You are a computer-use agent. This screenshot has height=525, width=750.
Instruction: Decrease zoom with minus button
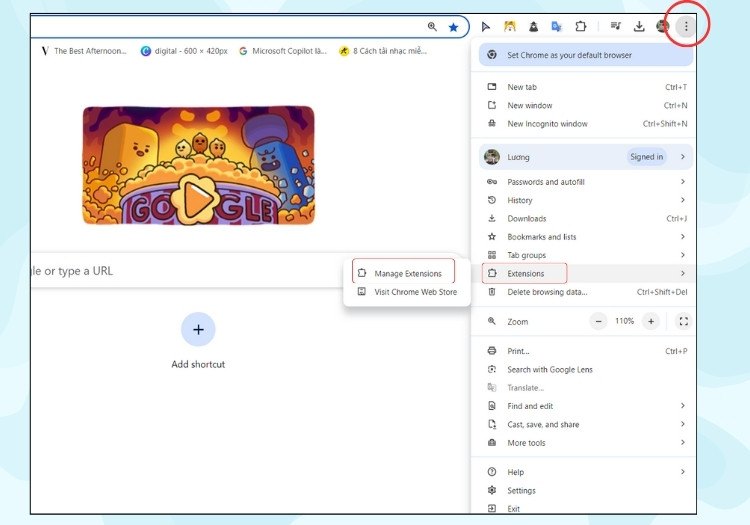[x=598, y=321]
